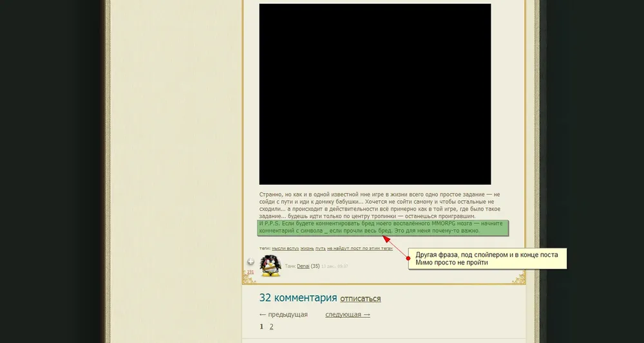Open the tag 'мысли вслух'

point(285,248)
